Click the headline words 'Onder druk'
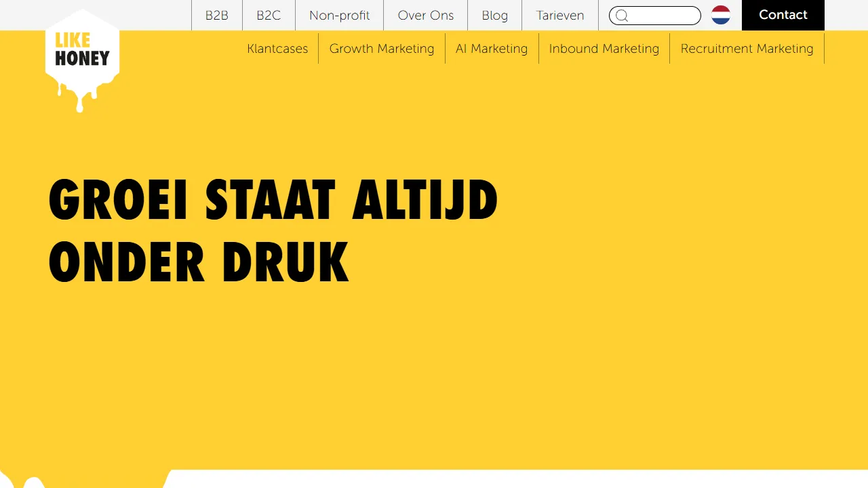The image size is (868, 488). tap(199, 262)
